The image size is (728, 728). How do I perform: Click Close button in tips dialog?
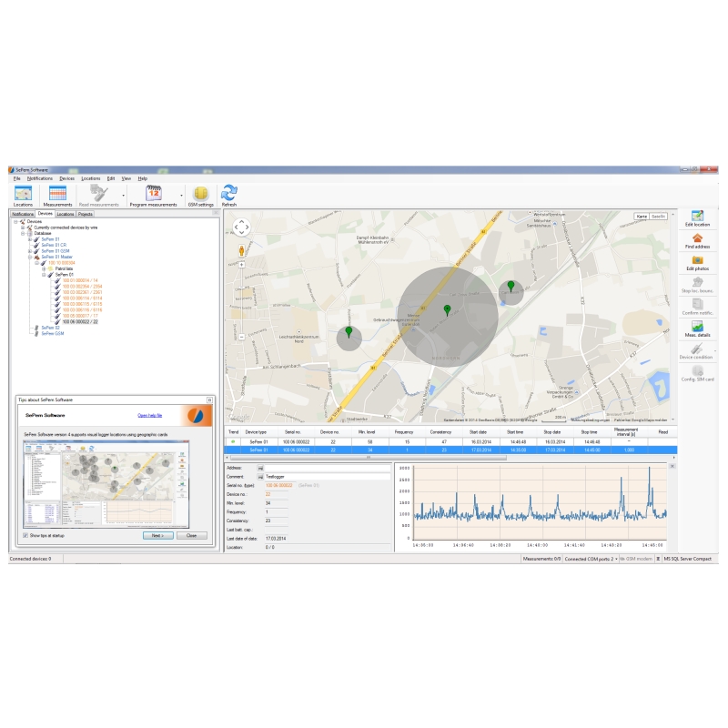tap(191, 536)
